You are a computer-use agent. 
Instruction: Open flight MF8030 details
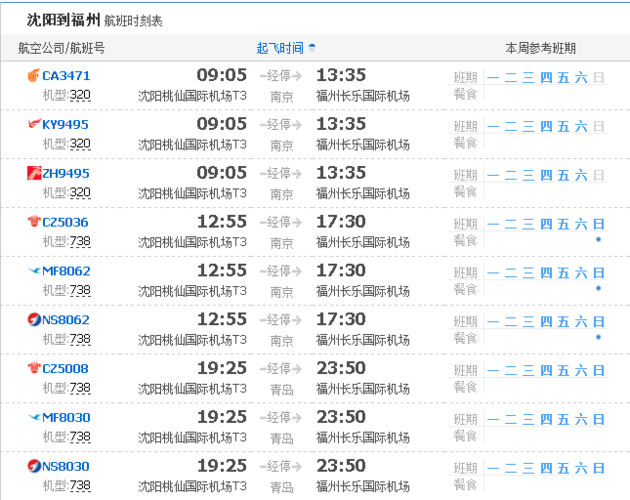tap(66, 418)
